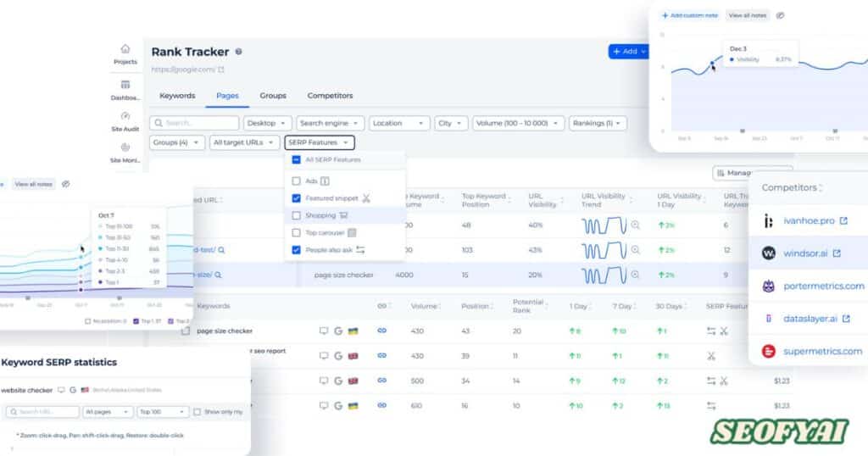Open the ivanhoe.pro external link icon
868x456 pixels.
pyautogui.click(x=843, y=221)
